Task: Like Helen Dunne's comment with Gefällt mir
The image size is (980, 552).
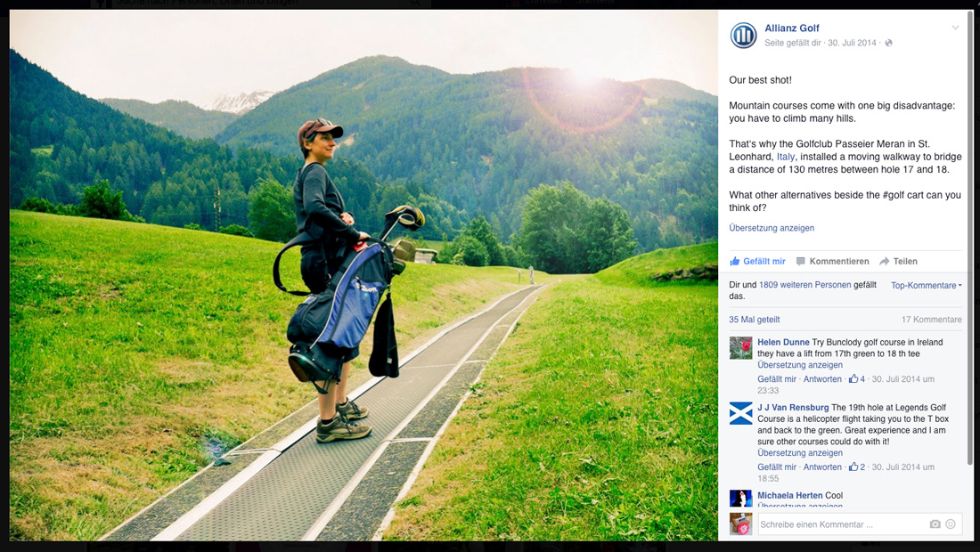Action: tap(777, 379)
